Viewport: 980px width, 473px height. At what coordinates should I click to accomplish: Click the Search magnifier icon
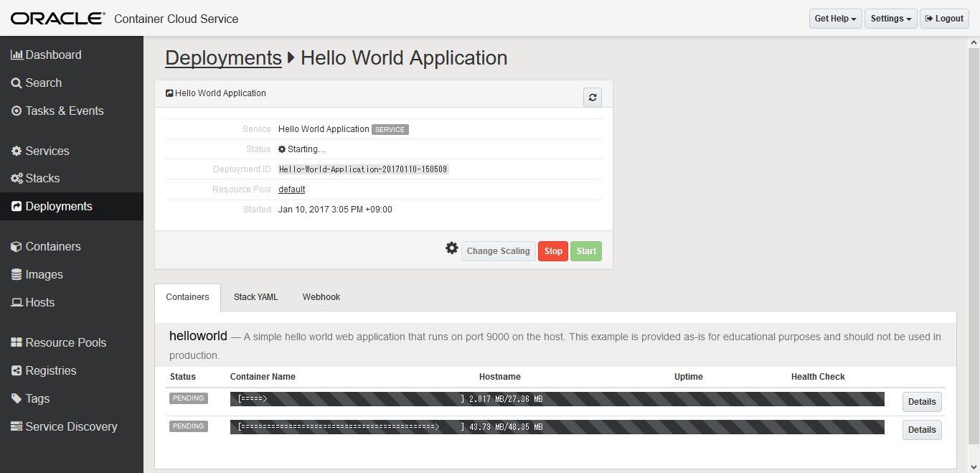tap(17, 83)
